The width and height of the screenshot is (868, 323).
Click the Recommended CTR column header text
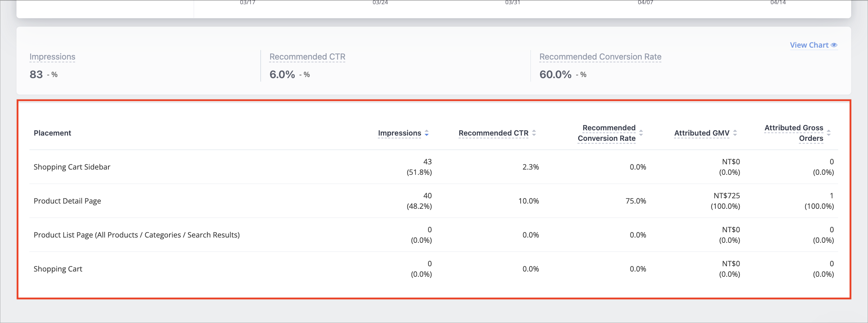tap(493, 133)
